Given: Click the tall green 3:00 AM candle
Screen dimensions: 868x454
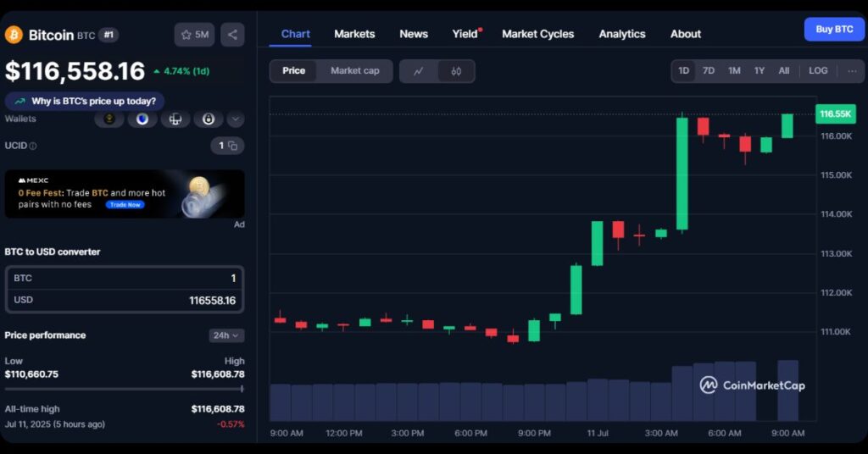Looking at the screenshot, I should [682, 173].
